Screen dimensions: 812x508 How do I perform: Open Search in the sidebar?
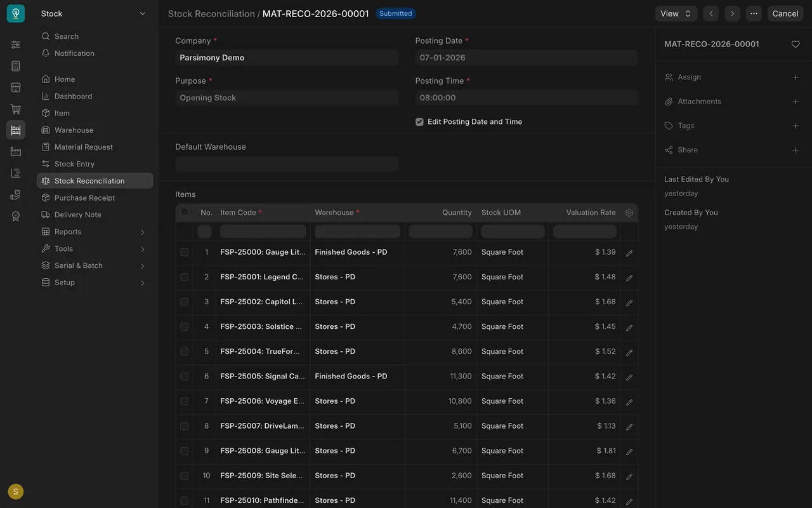point(95,36)
